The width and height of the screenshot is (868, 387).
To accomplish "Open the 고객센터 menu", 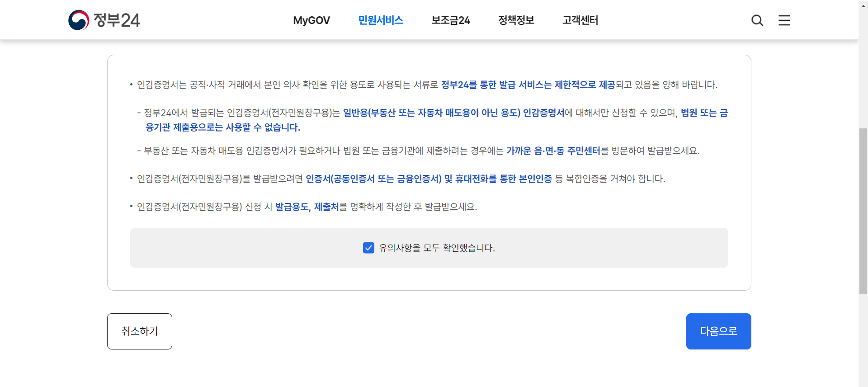I will click(x=580, y=20).
